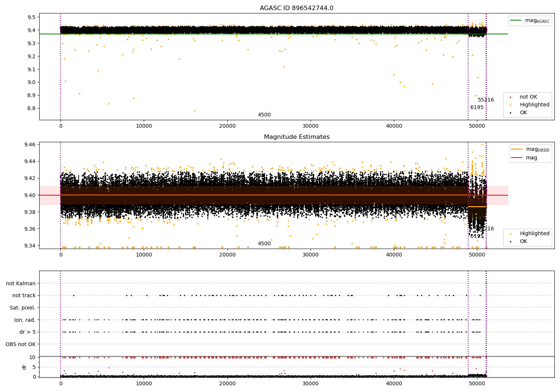560x392 pixels.
Task: Select 'OK' legend entry in the top plot
Action: click(x=523, y=113)
